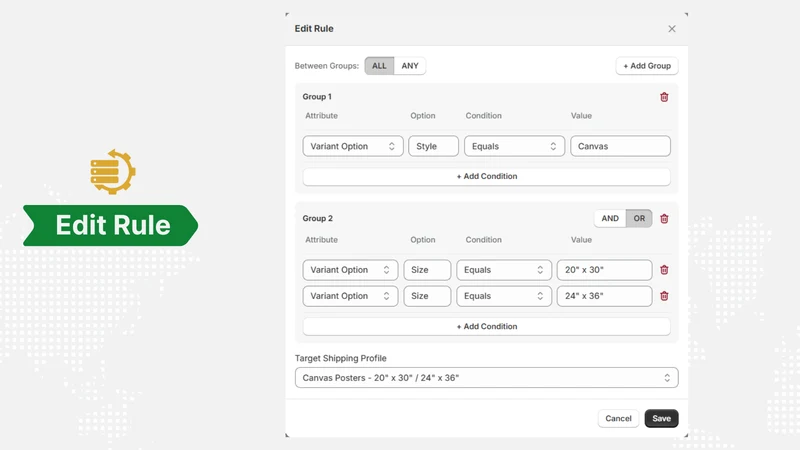Set Between Groups to ANY
Viewport: 800px width, 450px height.
click(410, 66)
